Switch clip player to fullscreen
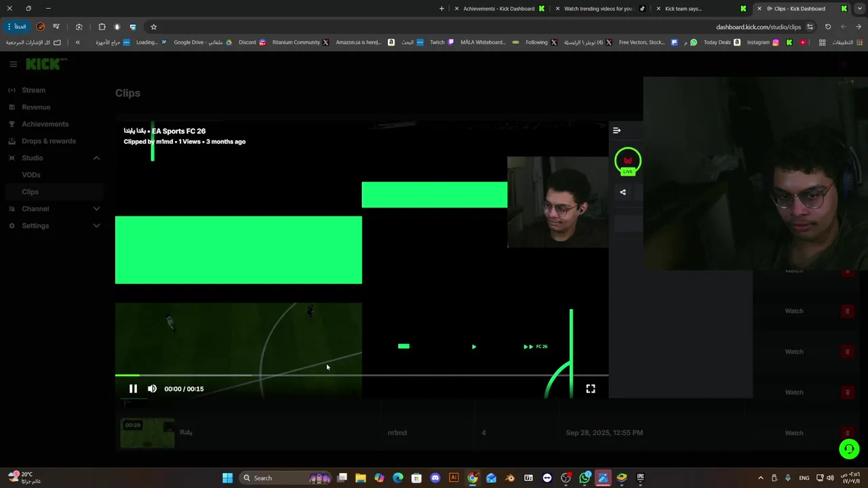Viewport: 868px width, 488px height. pyautogui.click(x=591, y=388)
